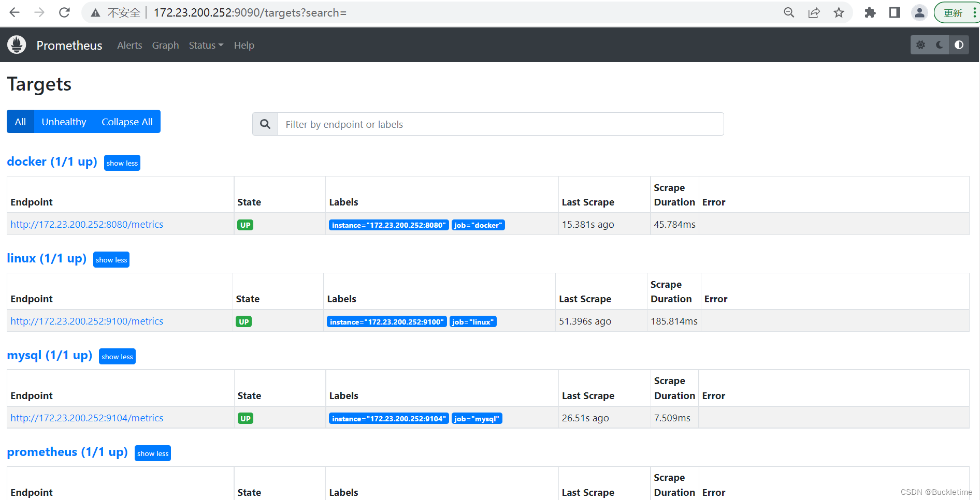This screenshot has width=980, height=500.
Task: Show only Unhealthy targets
Action: point(64,122)
